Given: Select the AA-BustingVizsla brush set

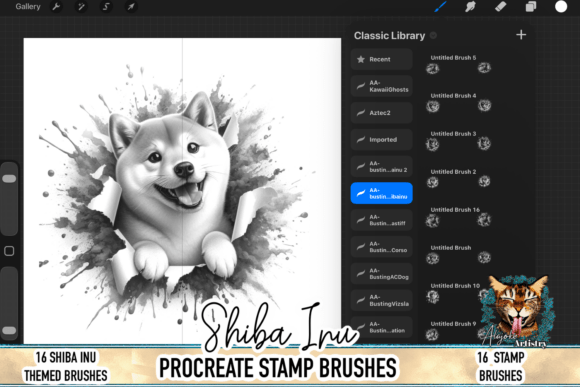Looking at the screenshot, I should click(381, 300).
